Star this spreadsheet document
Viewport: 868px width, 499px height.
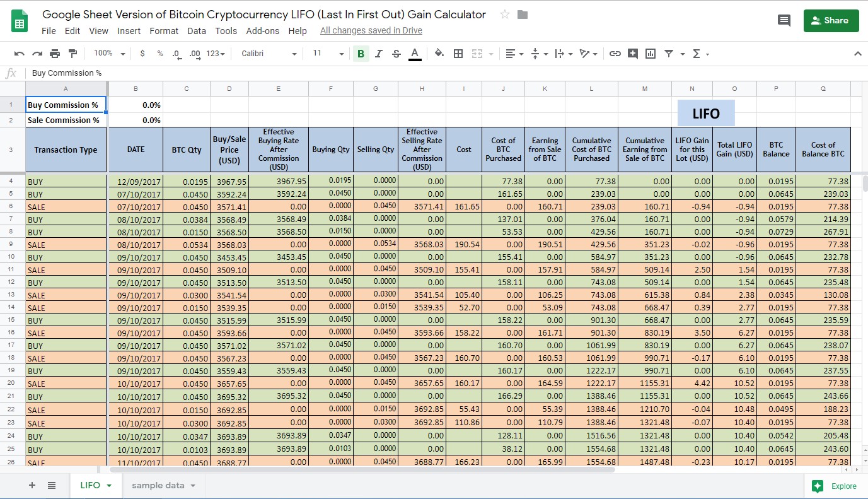pyautogui.click(x=504, y=15)
